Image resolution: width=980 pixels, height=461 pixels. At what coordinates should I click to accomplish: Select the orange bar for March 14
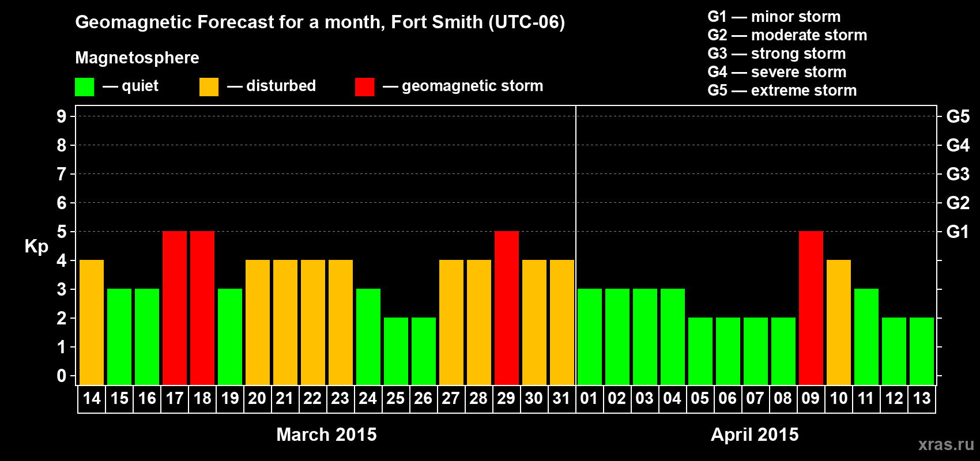(92, 323)
